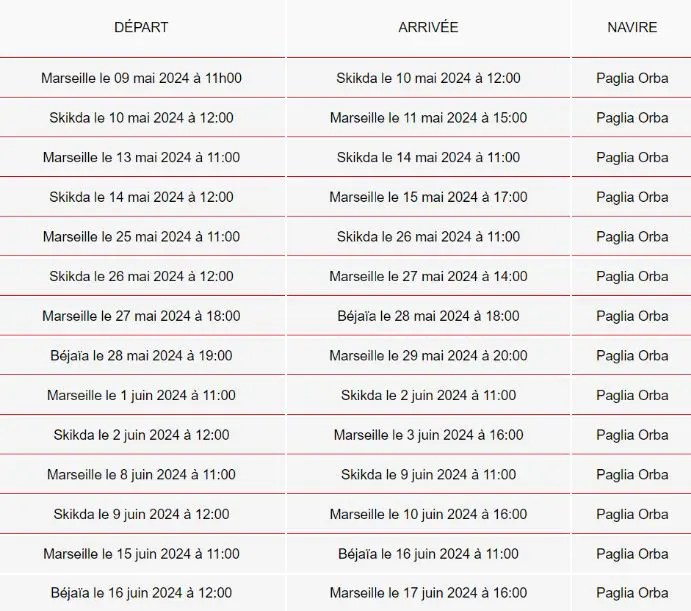Select arrival Skikda le 10 mai 12:00
The image size is (691, 611).
428,78
